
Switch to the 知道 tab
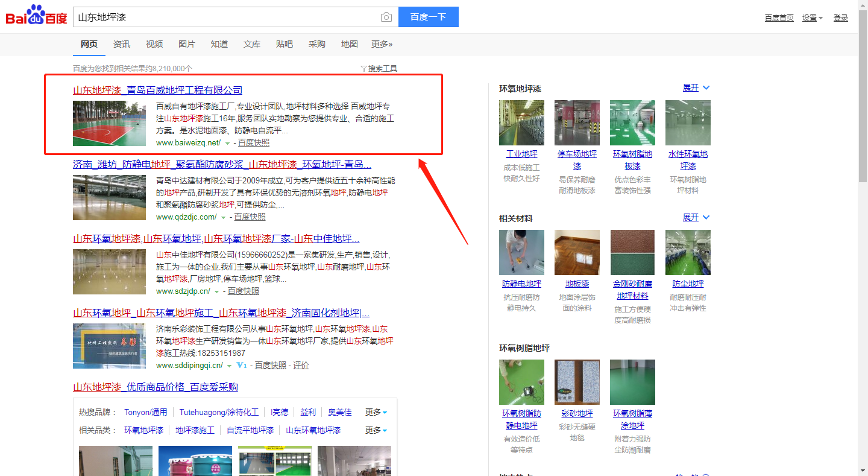219,44
